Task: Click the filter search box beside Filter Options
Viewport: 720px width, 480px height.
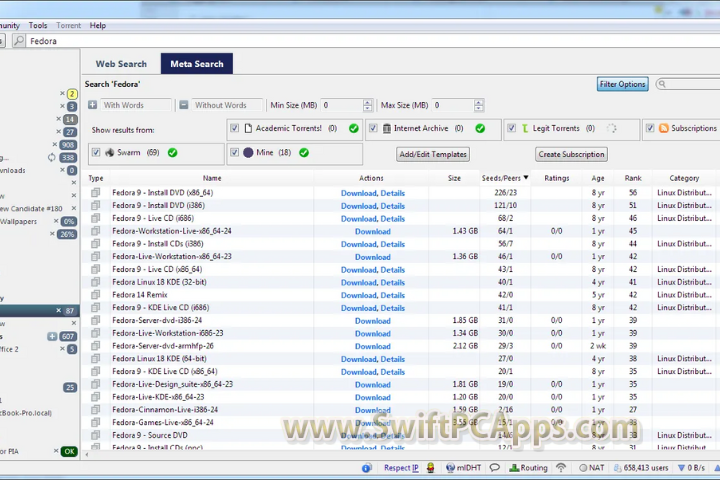Action: click(x=689, y=84)
